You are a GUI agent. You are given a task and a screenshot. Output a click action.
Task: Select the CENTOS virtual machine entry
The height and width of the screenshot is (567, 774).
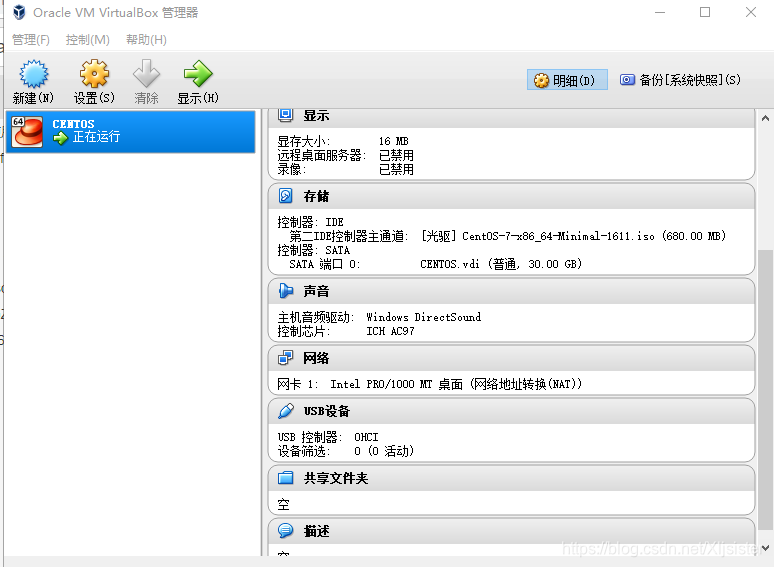[x=130, y=131]
